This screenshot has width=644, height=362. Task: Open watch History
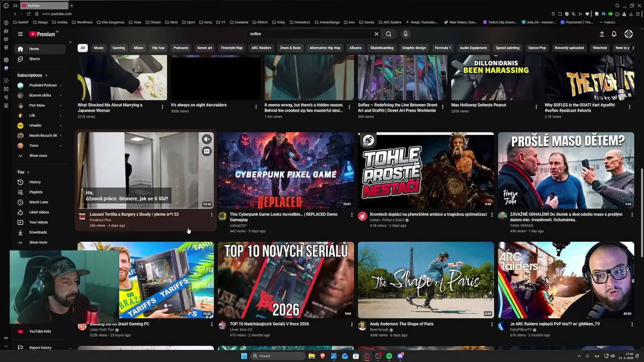(x=40, y=182)
